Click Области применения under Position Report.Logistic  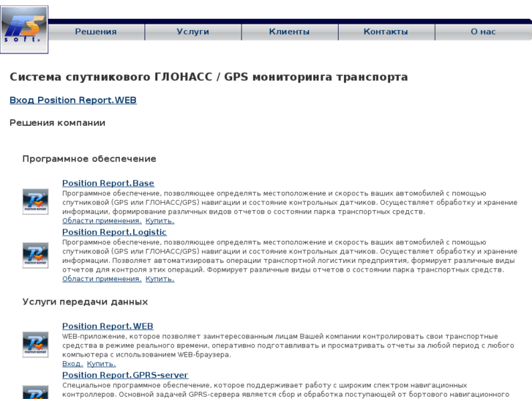tap(102, 279)
